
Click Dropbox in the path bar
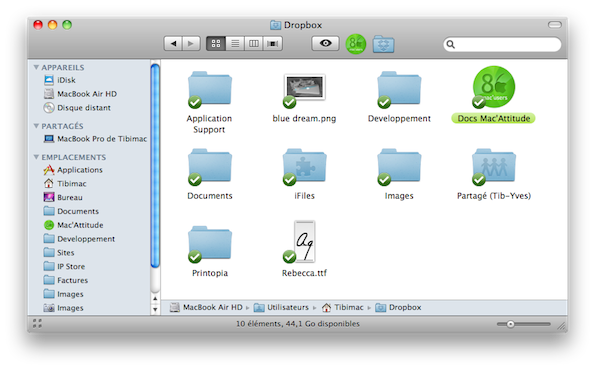pyautogui.click(x=398, y=307)
